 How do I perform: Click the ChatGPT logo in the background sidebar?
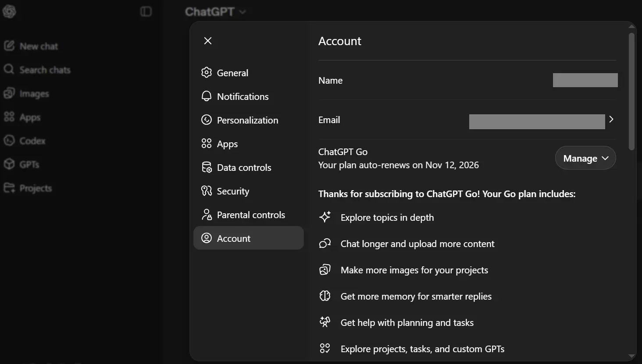(x=9, y=11)
